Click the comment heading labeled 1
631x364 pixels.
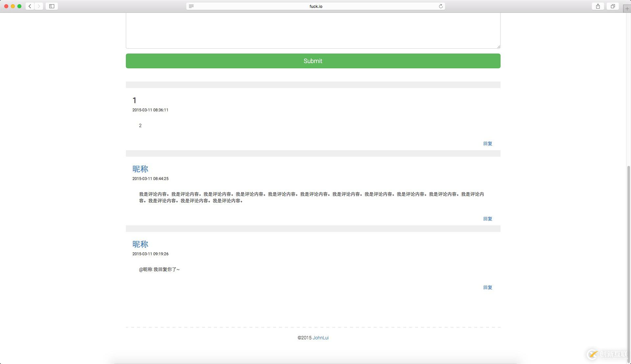[134, 100]
